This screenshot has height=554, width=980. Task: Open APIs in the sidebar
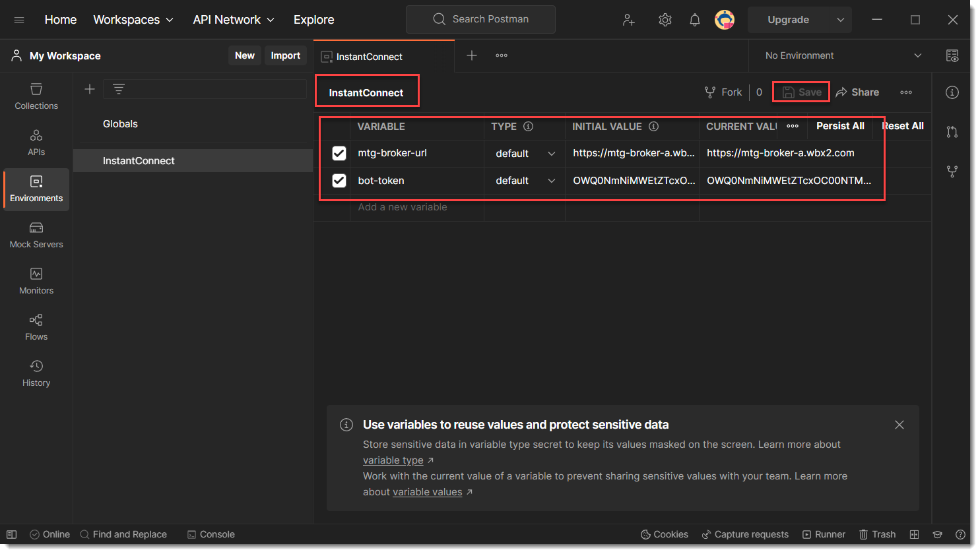point(36,142)
